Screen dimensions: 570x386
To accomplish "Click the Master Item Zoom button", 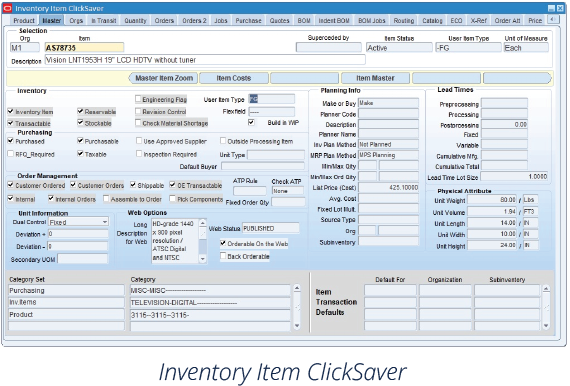I will (164, 78).
